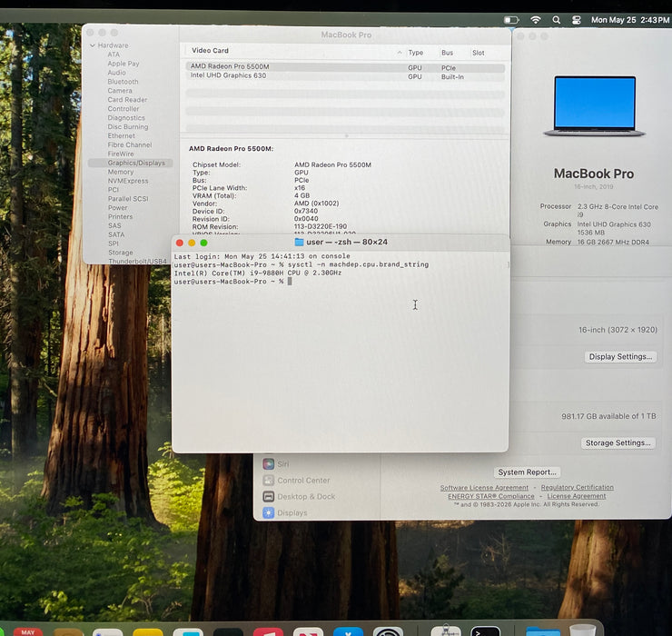Select SAS in the hardware list
This screenshot has height=636, width=672.
pos(114,225)
